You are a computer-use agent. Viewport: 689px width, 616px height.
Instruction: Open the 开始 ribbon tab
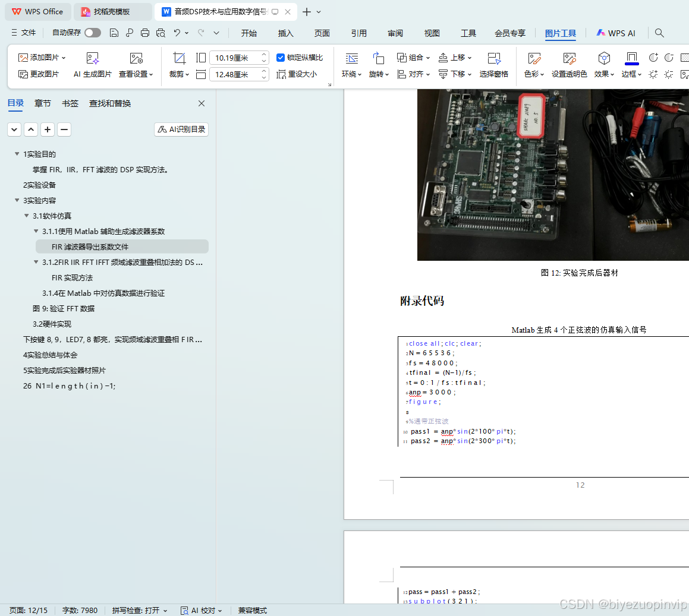click(248, 33)
